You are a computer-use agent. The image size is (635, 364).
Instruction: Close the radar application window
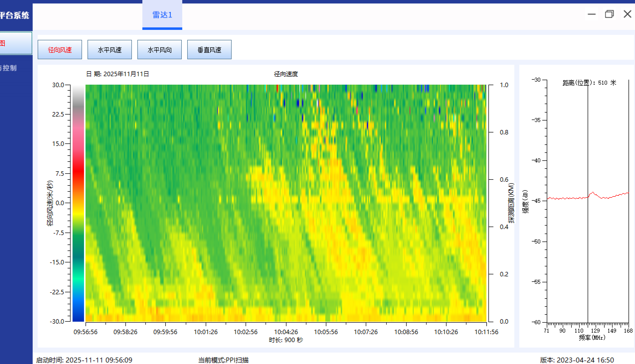pos(627,14)
